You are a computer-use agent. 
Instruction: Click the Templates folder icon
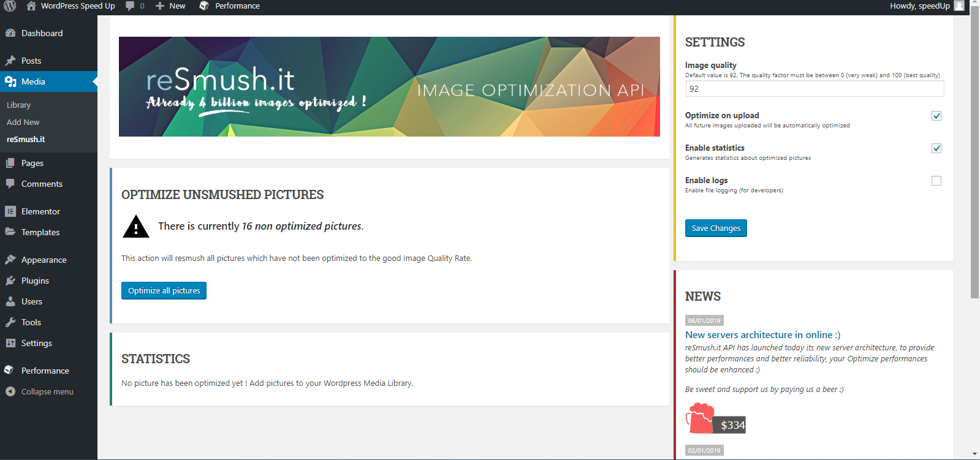(x=10, y=232)
